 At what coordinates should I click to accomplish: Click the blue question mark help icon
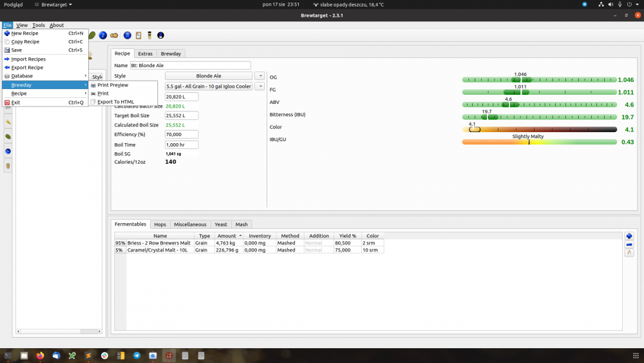[102, 35]
